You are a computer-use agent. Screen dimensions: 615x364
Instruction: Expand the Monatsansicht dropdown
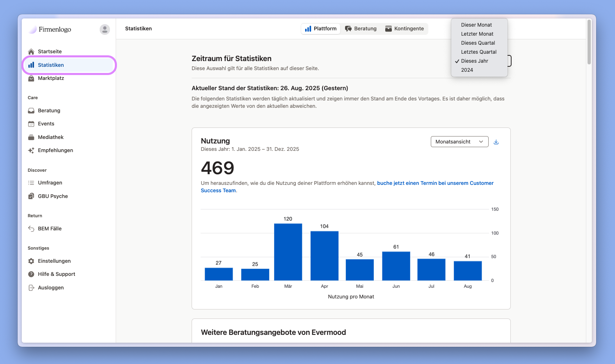coord(459,142)
